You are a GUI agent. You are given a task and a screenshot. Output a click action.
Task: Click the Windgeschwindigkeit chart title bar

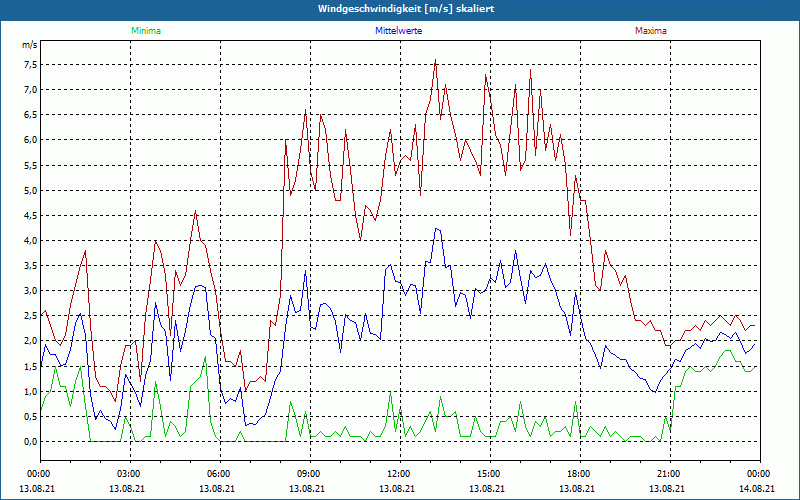pyautogui.click(x=400, y=9)
